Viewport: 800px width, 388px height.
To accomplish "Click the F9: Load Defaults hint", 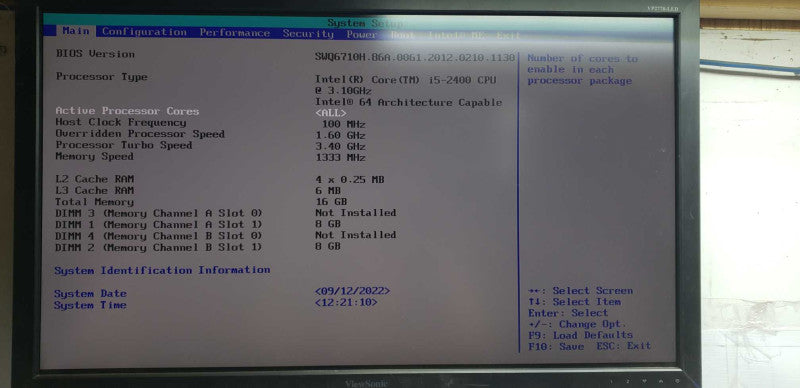I will (x=581, y=335).
